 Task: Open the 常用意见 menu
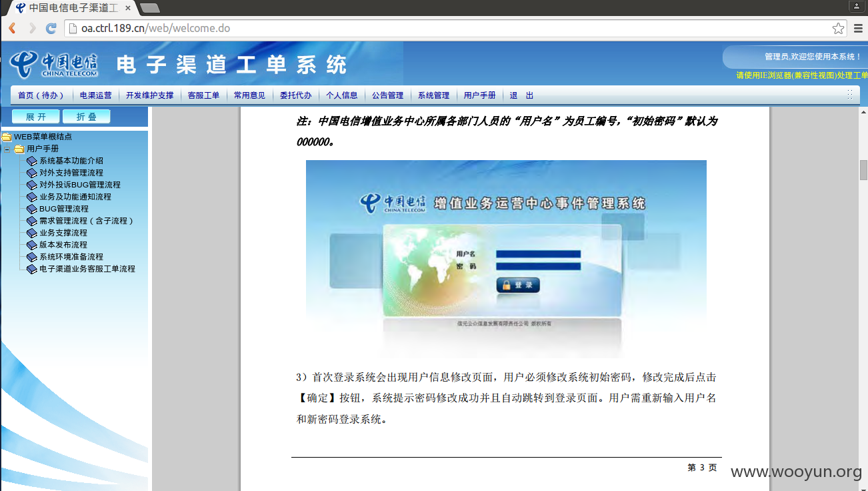[249, 95]
